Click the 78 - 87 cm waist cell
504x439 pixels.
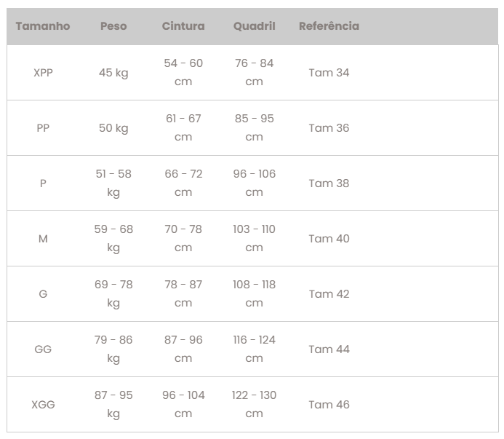[x=183, y=294]
